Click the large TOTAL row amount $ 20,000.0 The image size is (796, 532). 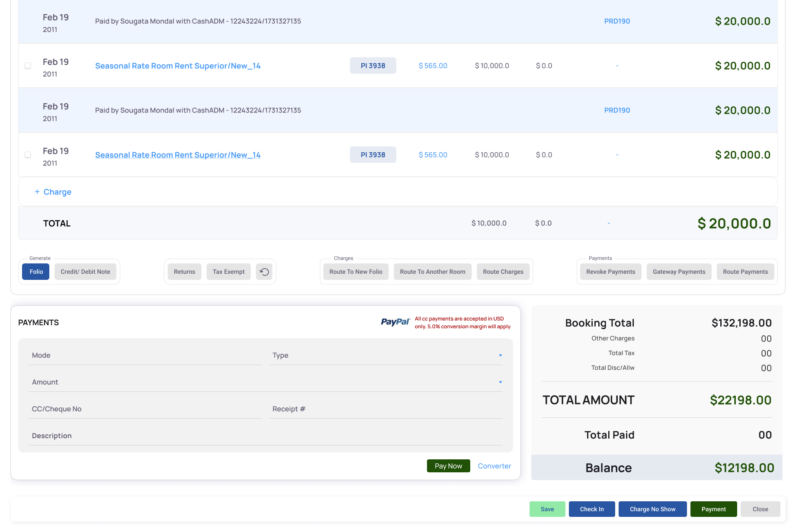[x=734, y=223]
